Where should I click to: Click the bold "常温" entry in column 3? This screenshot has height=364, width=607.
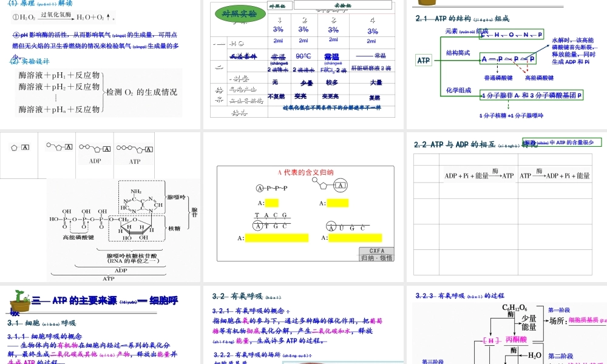(x=333, y=55)
